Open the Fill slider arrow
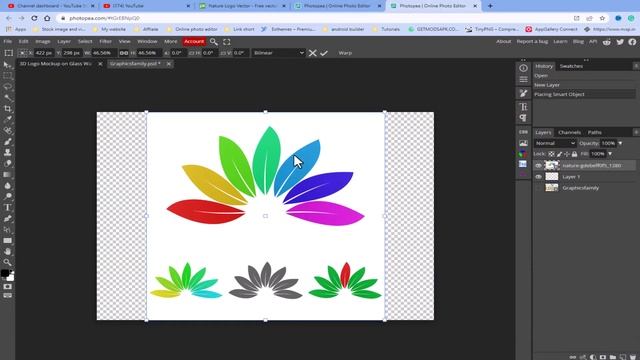This screenshot has height=360, width=640. point(610,154)
